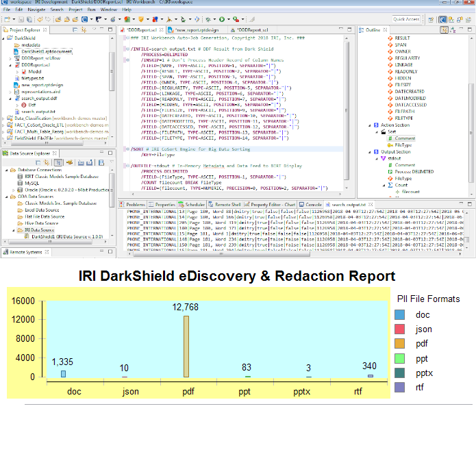This screenshot has height=476, width=476.
Task: Expand the DDDReport_sclflow tree node
Action: tap(10, 58)
